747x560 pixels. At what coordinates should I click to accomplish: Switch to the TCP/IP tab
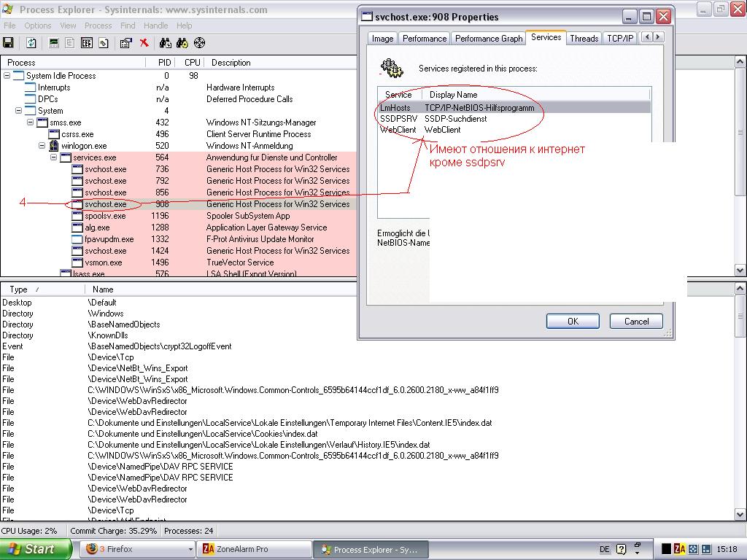pyautogui.click(x=620, y=39)
